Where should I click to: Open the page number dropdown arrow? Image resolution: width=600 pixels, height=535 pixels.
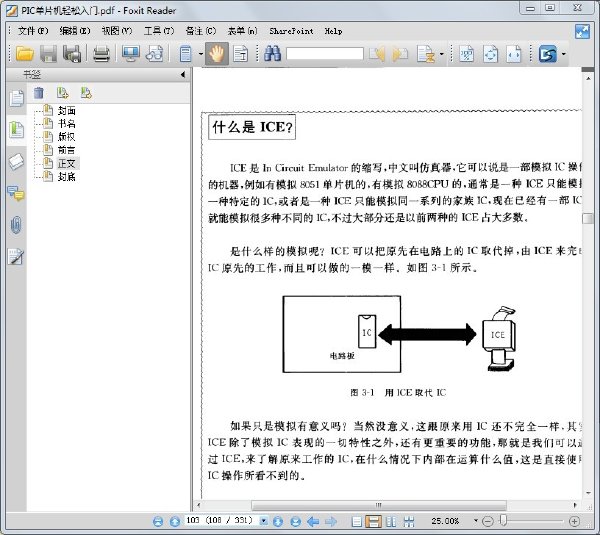click(x=264, y=520)
